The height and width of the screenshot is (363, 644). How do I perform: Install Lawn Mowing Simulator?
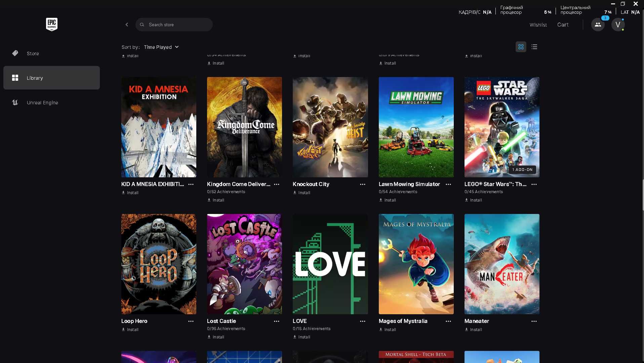point(388,200)
